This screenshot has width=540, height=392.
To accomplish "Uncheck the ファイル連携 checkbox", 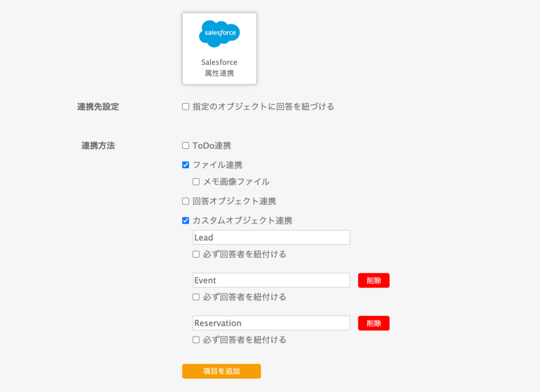I will (186, 165).
